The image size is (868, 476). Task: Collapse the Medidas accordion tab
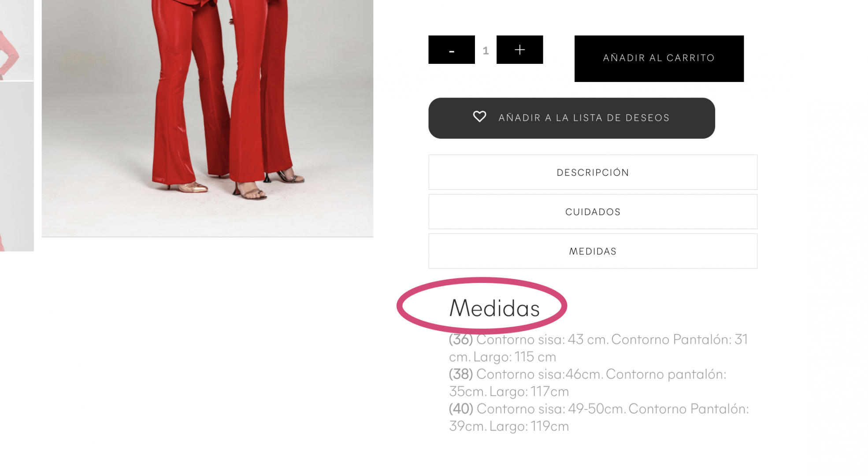(x=593, y=251)
